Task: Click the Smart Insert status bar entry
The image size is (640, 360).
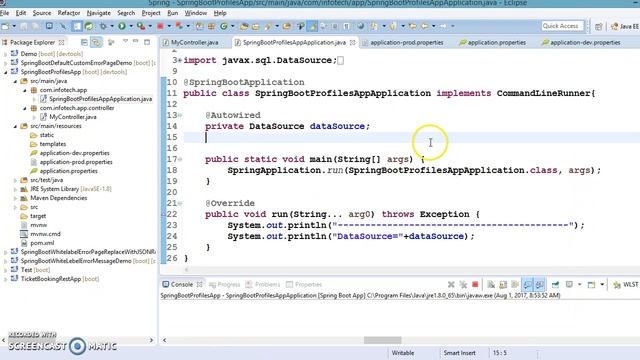Action: click(x=459, y=353)
